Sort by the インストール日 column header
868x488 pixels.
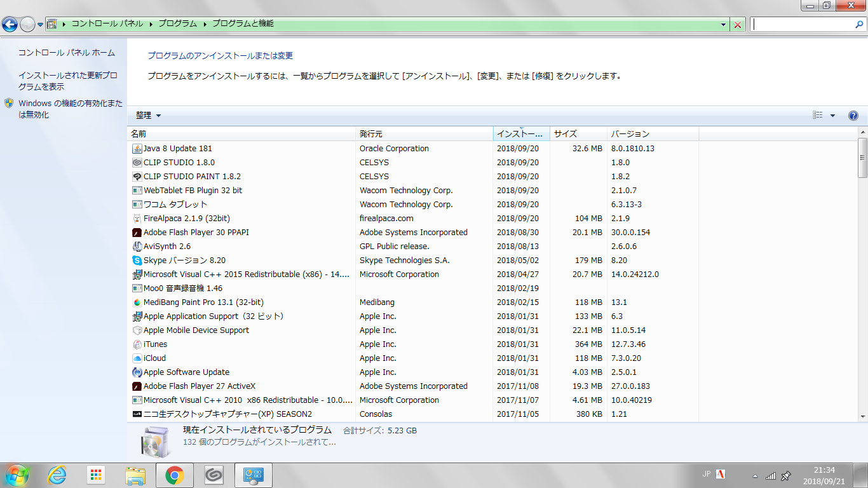522,134
